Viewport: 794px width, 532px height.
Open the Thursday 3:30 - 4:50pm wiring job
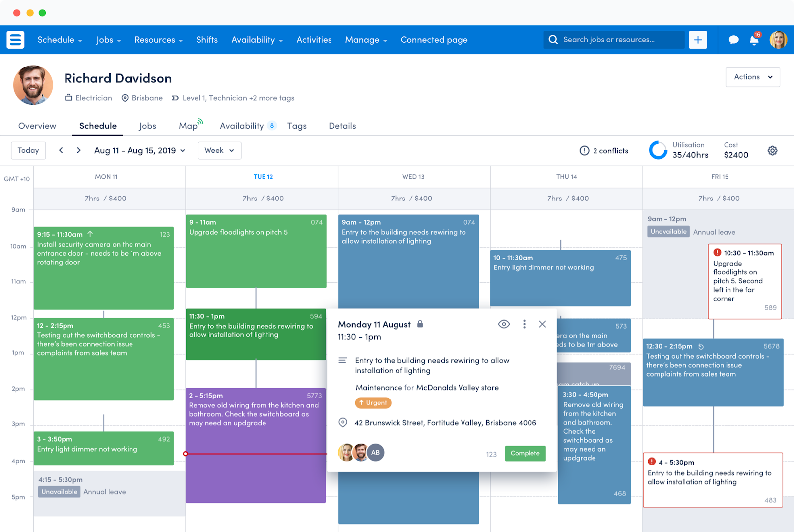pos(594,445)
